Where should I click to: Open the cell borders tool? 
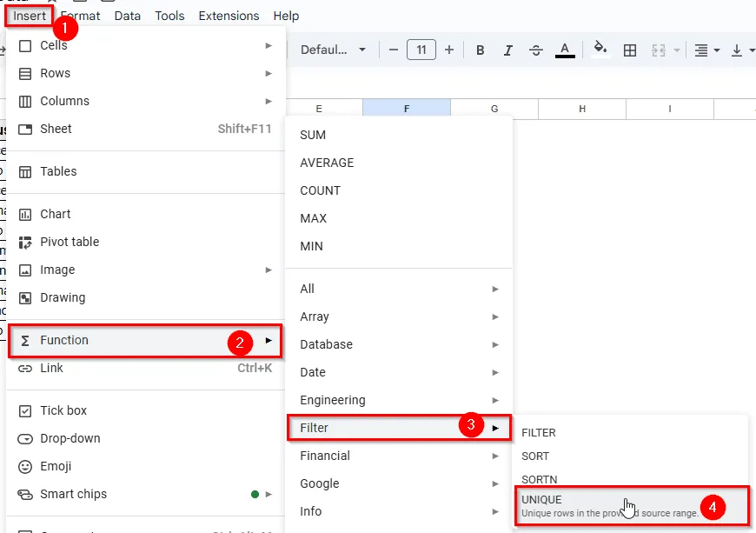click(x=630, y=50)
